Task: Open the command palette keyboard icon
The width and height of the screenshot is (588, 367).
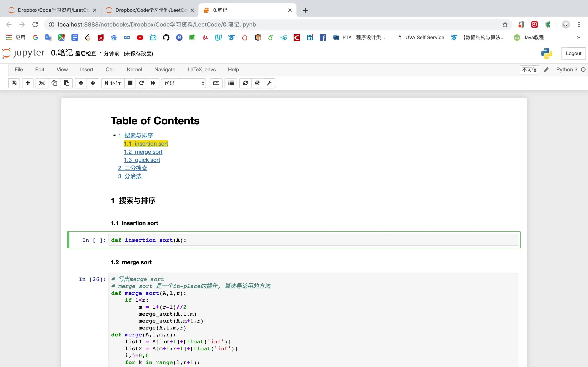Action: tap(216, 83)
